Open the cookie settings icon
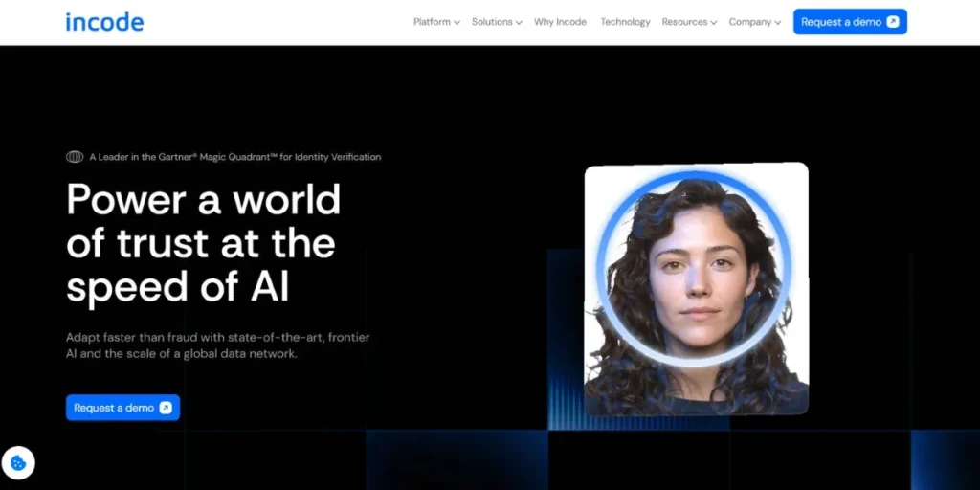This screenshot has width=980, height=490. 18,463
